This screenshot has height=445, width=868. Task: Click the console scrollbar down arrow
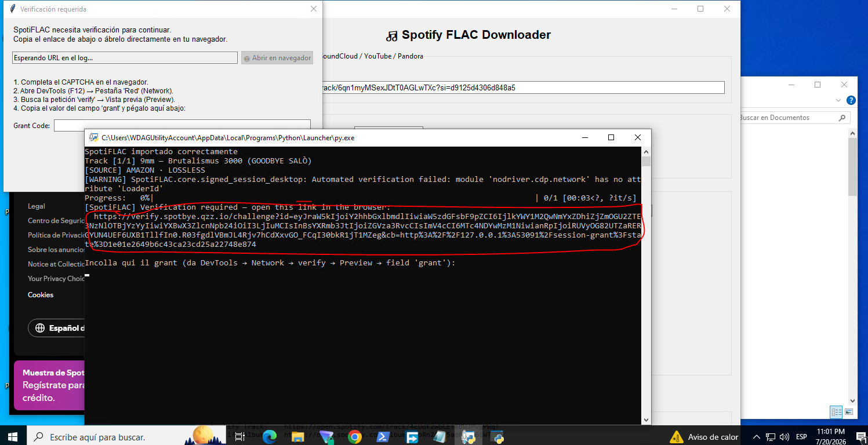pos(646,420)
